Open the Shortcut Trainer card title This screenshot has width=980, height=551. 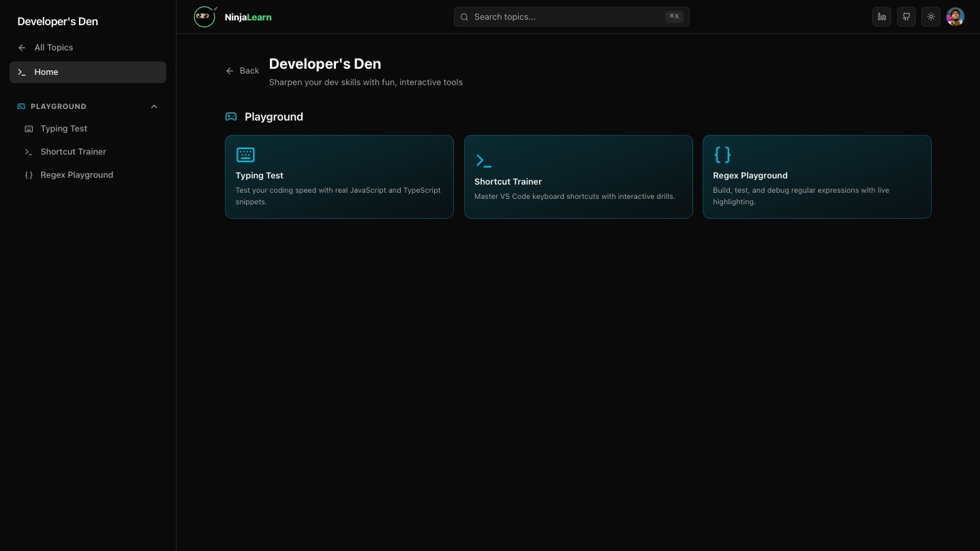(508, 182)
